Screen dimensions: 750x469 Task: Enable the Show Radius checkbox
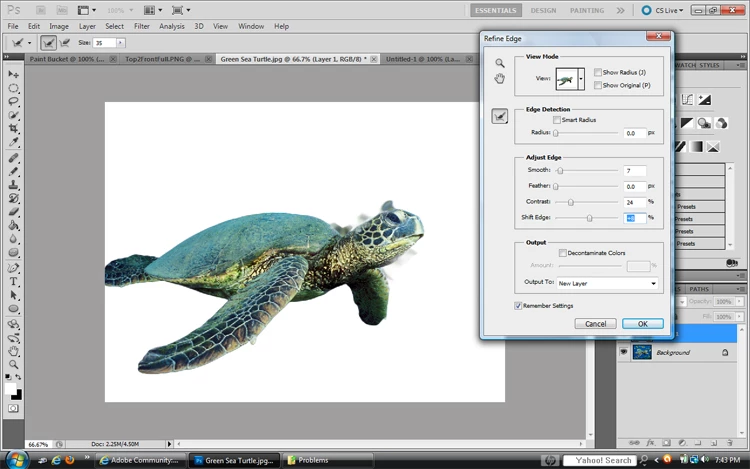point(597,73)
